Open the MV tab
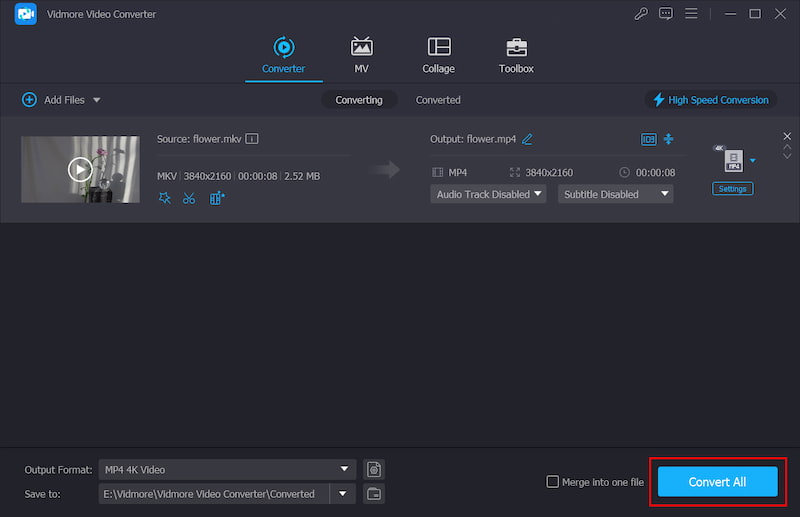Screen dimensions: 800x517 click(x=361, y=55)
